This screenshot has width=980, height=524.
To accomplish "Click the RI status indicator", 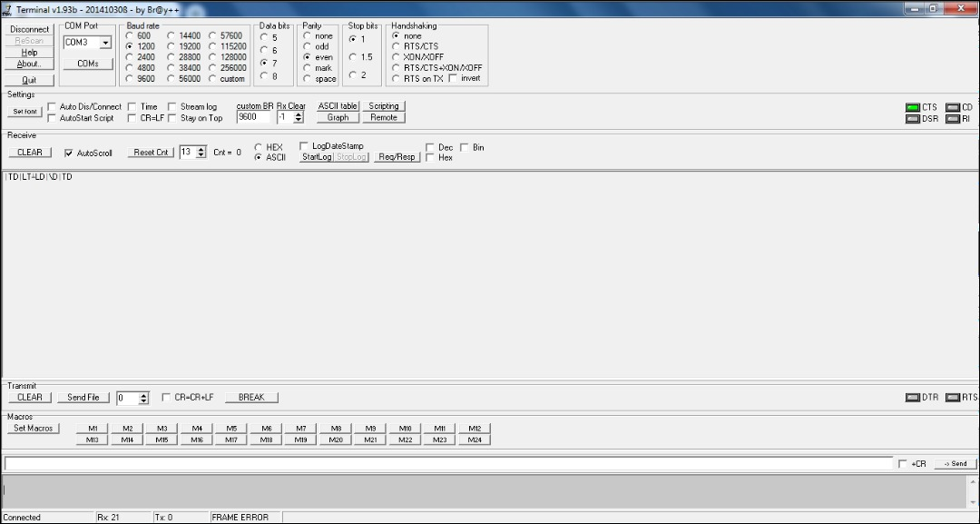I will click(953, 118).
